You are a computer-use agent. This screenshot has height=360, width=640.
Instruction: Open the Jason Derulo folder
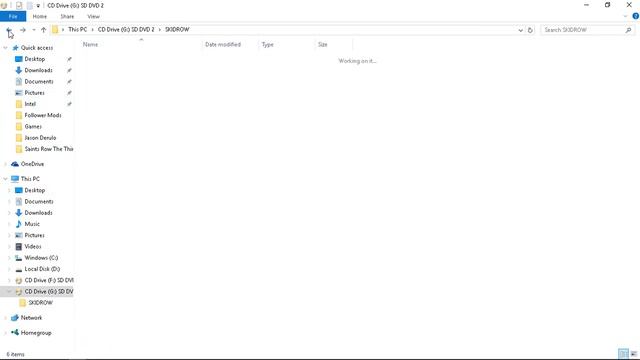click(40, 138)
